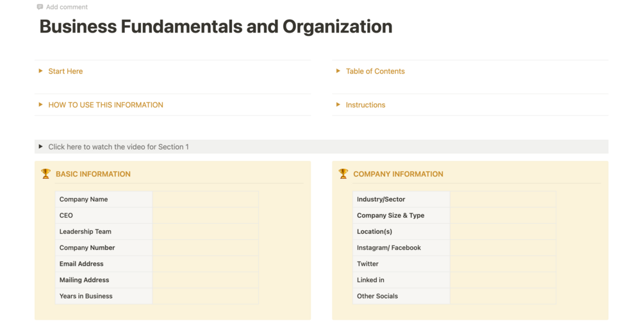
Task: Click the Email Address value cell
Action: [205, 263]
